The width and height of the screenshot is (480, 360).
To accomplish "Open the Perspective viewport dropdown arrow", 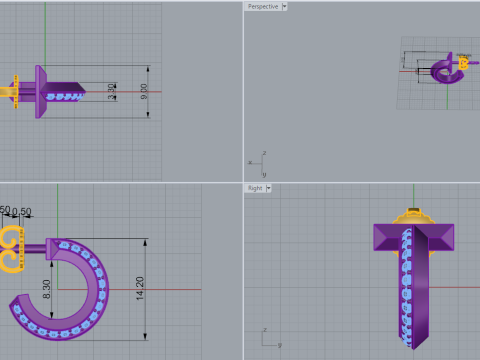I will click(x=284, y=6).
